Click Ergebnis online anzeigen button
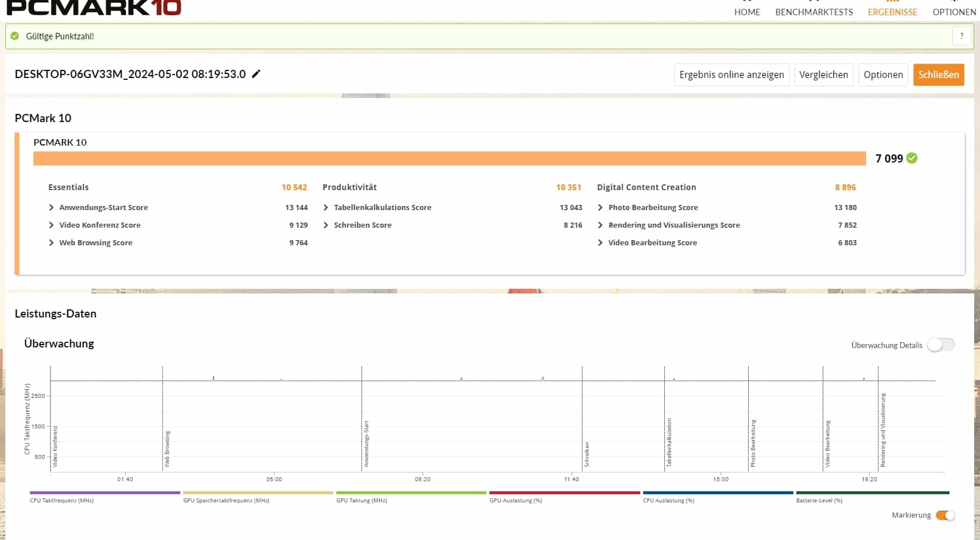 point(731,75)
